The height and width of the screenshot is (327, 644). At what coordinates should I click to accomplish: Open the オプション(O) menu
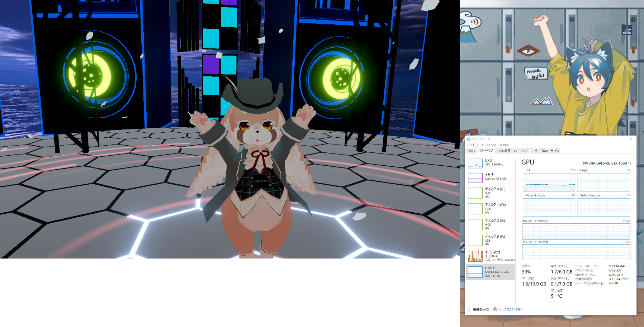(488, 145)
